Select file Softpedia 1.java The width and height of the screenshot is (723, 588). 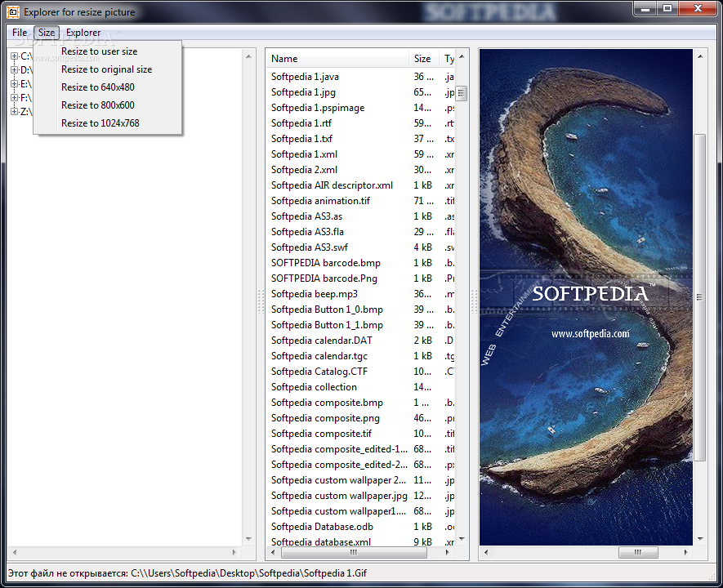pos(305,77)
